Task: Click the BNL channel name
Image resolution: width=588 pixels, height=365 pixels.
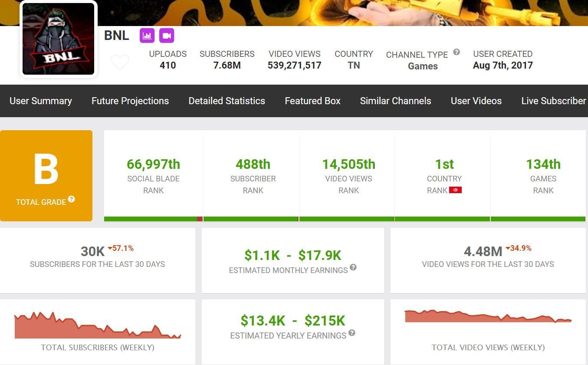Action: tap(117, 36)
